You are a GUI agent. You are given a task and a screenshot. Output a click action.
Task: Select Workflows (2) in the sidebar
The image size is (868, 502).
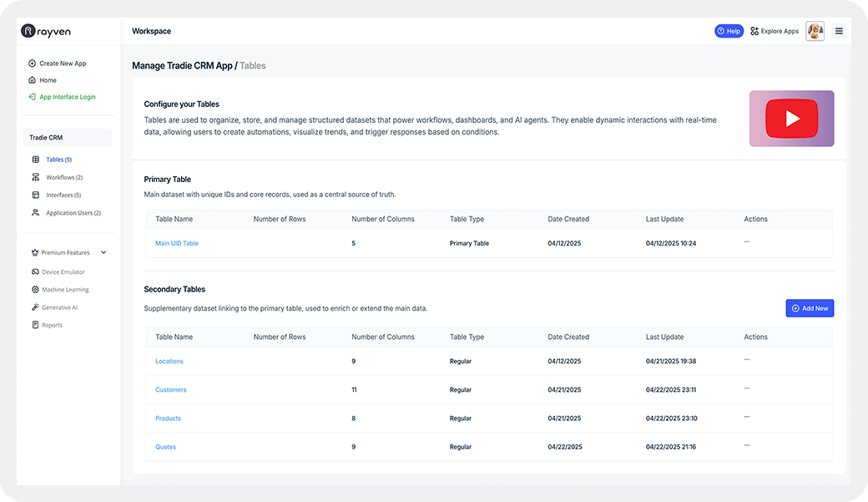(63, 177)
